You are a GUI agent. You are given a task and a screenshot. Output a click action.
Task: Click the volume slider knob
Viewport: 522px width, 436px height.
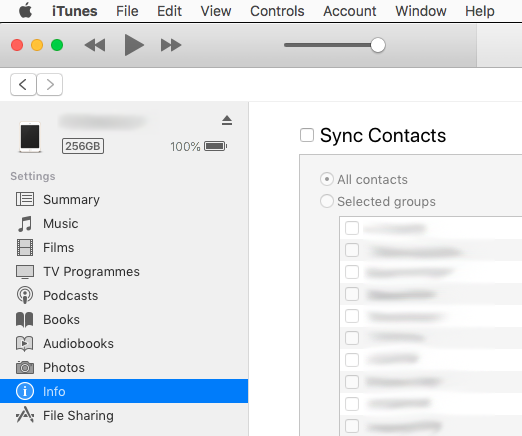(x=378, y=45)
